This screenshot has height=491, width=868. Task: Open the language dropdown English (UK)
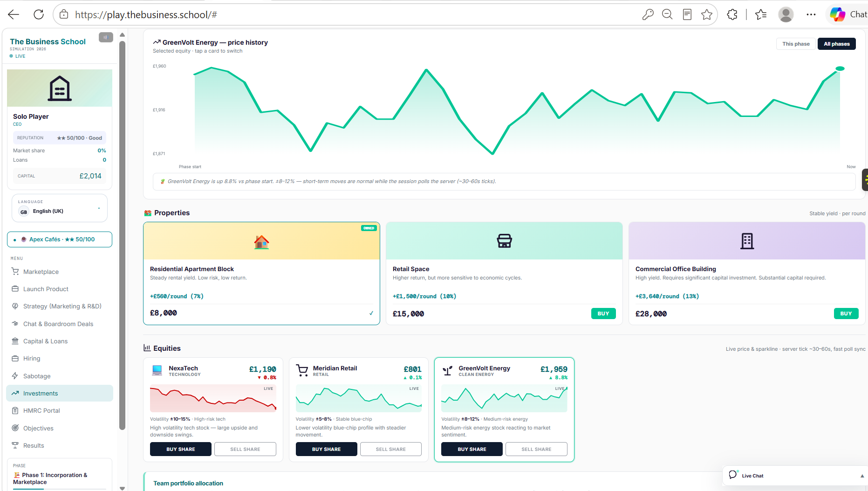click(60, 208)
